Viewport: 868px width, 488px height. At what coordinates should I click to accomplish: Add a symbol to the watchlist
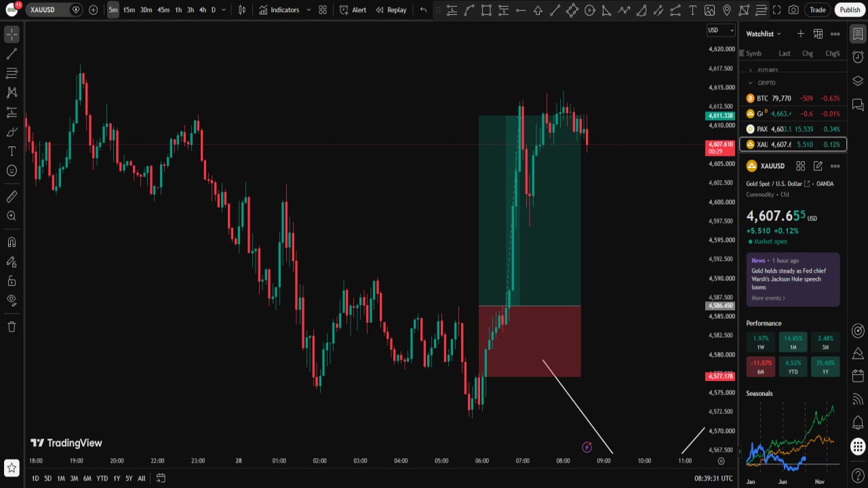pyautogui.click(x=801, y=34)
